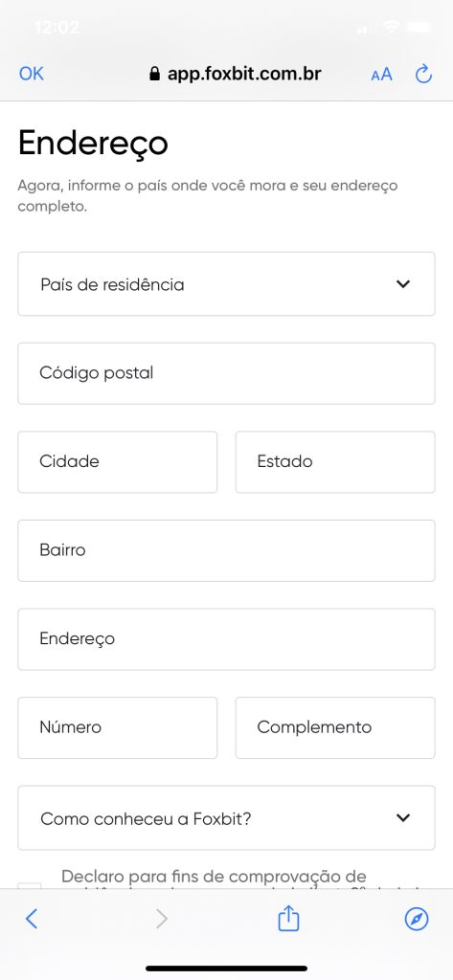This screenshot has height=980, width=453.
Task: Expand the Como conheceu a Foxbit dropdown
Action: coord(226,818)
